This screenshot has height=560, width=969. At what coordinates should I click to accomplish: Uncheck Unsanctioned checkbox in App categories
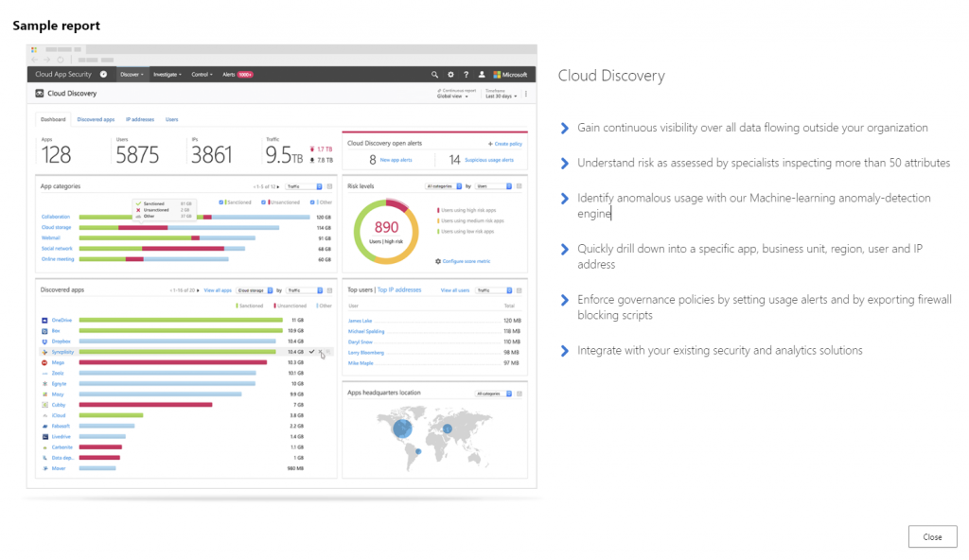click(x=263, y=202)
